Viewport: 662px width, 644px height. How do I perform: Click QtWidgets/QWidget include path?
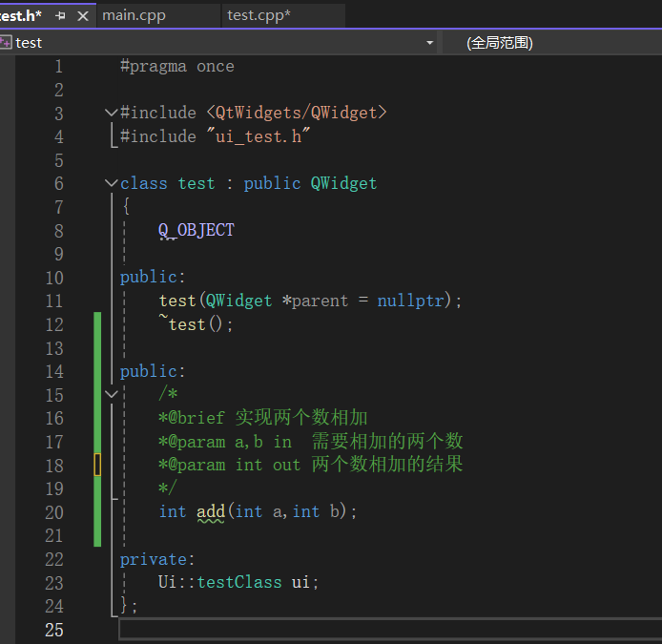coord(297,113)
